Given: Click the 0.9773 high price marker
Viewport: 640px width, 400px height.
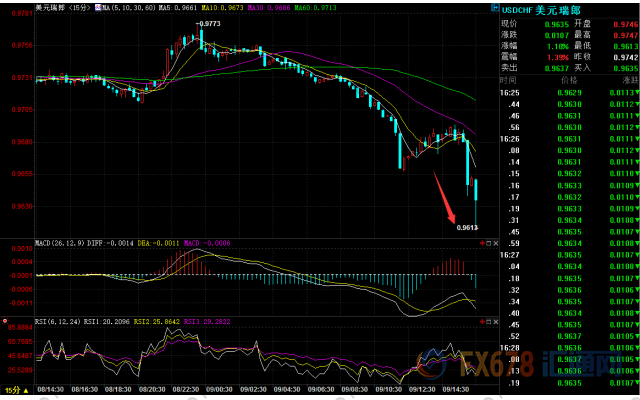Looking at the screenshot, I should (208, 22).
